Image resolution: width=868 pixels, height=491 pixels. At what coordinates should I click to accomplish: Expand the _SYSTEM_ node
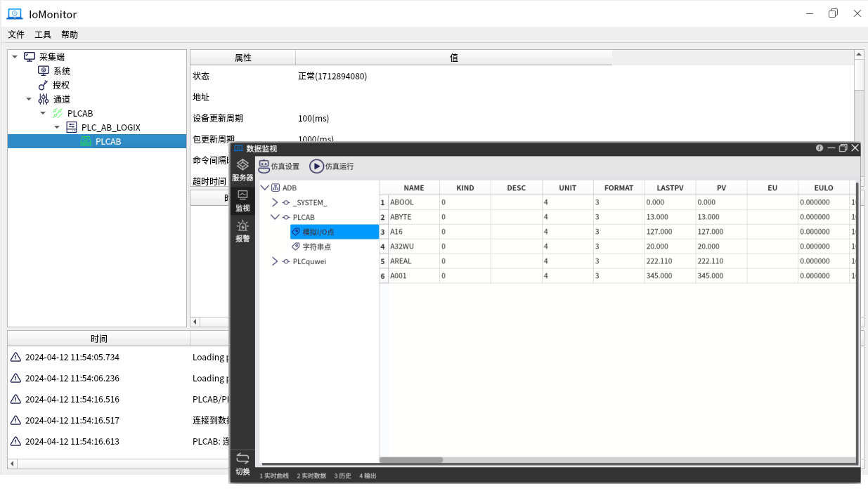275,202
